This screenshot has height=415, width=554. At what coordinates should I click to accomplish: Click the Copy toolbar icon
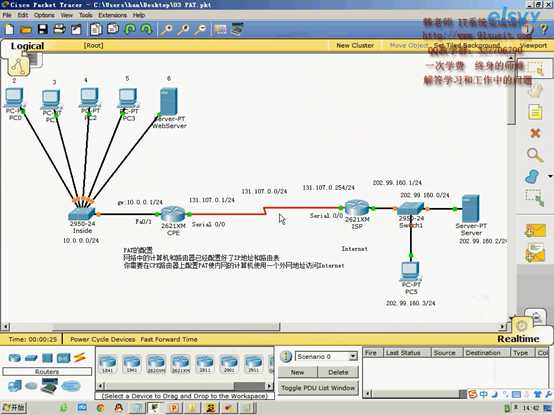(96, 29)
